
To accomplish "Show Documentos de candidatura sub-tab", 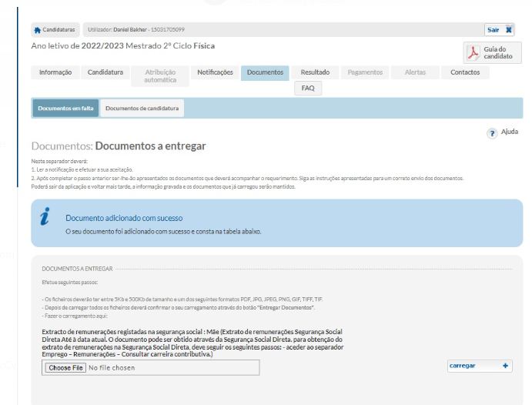I will 142,109.
